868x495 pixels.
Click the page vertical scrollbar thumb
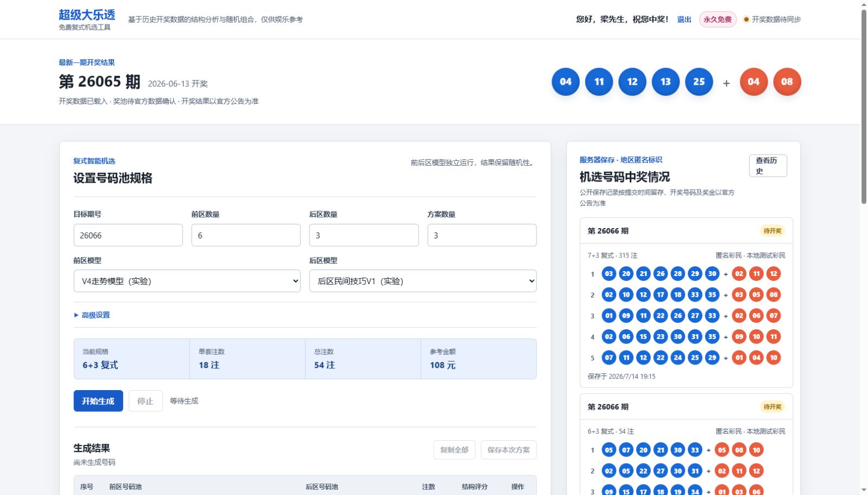coord(864,106)
